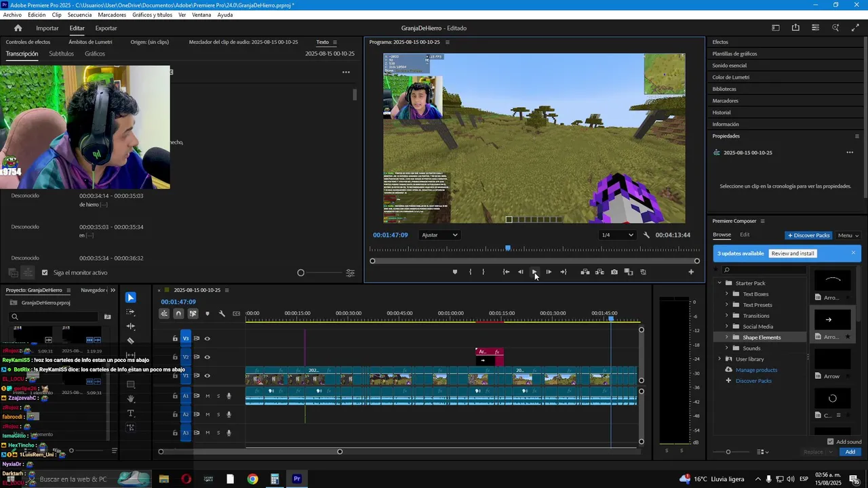Mute audio track A1
This screenshot has height=488, width=868.
pos(208,396)
